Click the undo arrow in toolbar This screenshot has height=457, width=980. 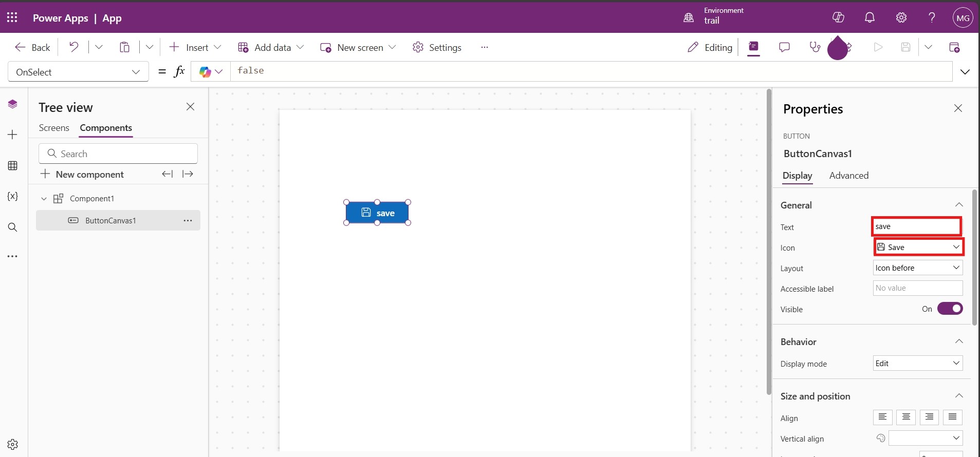pyautogui.click(x=74, y=47)
